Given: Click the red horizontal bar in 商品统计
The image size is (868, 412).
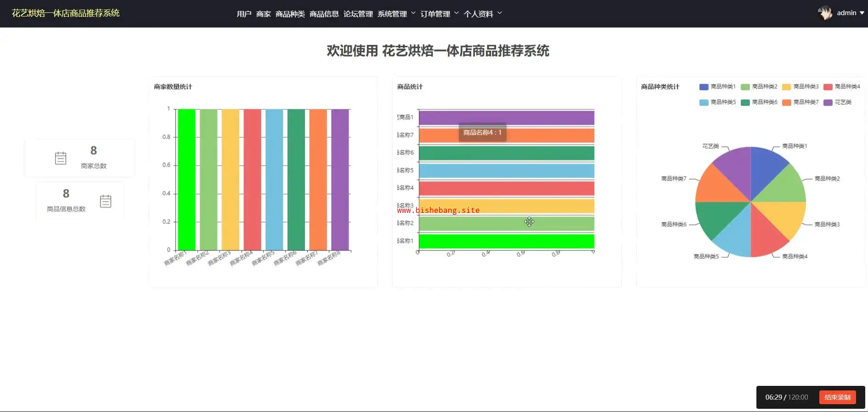Looking at the screenshot, I should tap(506, 188).
